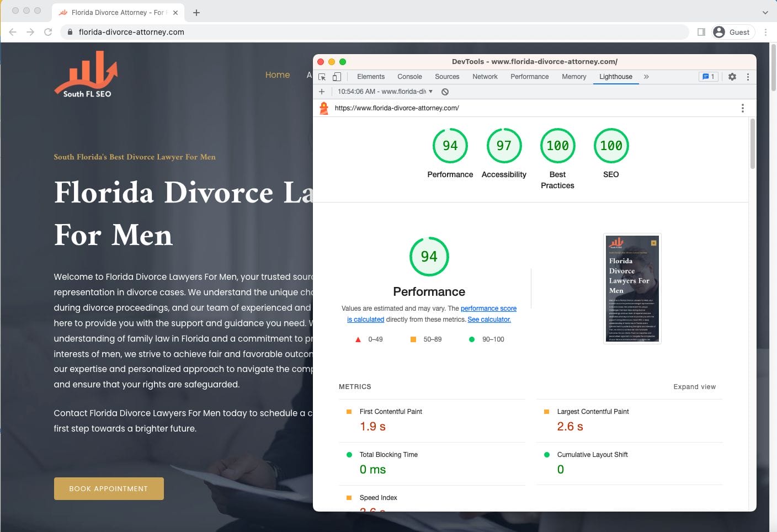Add a new Lighthouse report with plus icon
This screenshot has width=777, height=532.
click(x=322, y=92)
